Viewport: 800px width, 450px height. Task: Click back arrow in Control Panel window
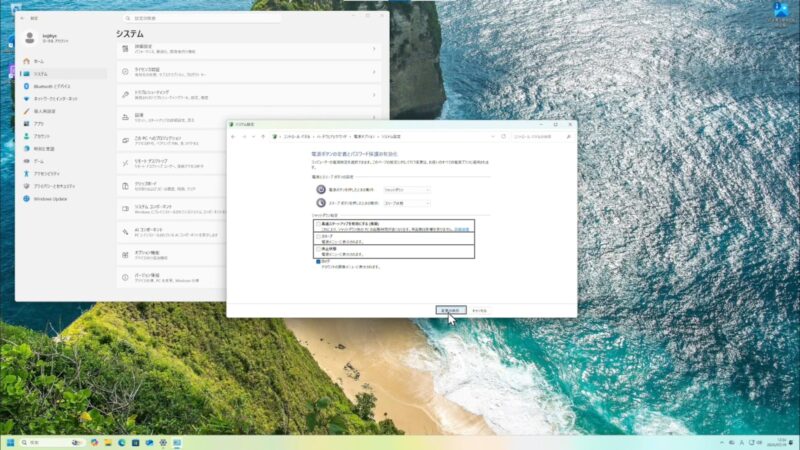point(233,137)
